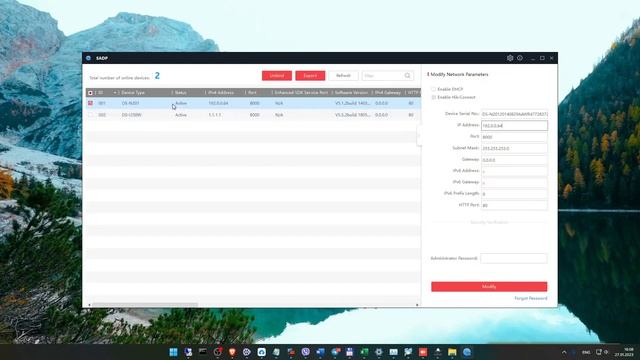Click the Gateway input field
Image resolution: width=640 pixels, height=360 pixels.
click(514, 160)
